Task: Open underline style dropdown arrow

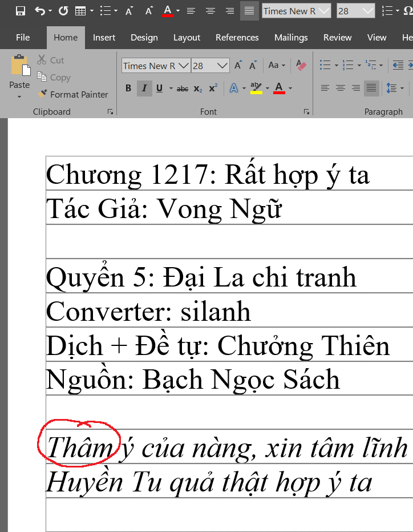Action: pyautogui.click(x=171, y=88)
